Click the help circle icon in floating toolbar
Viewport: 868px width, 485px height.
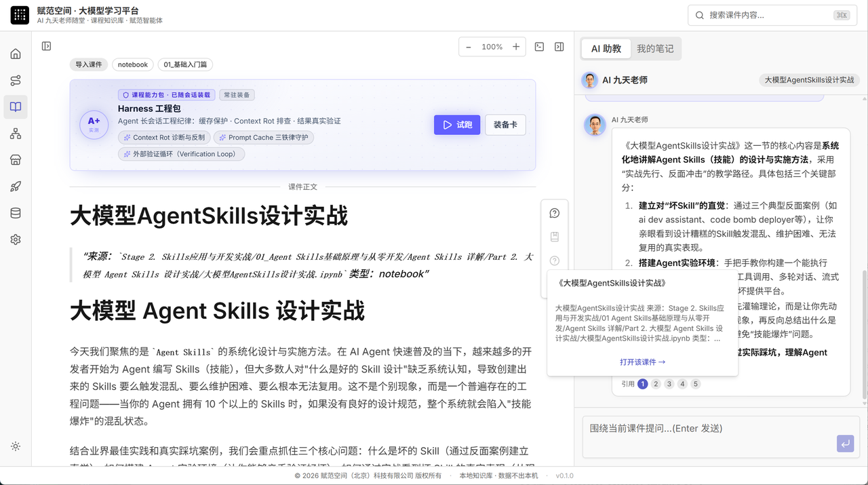click(554, 260)
